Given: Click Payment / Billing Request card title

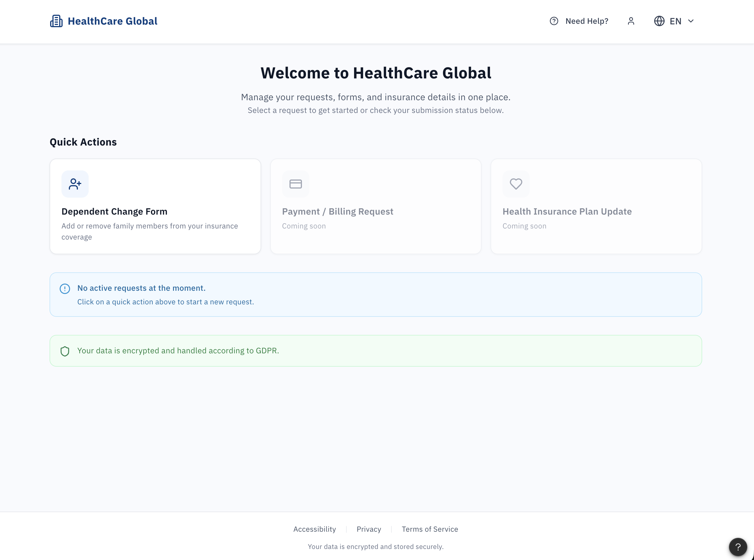Looking at the screenshot, I should click(x=337, y=211).
